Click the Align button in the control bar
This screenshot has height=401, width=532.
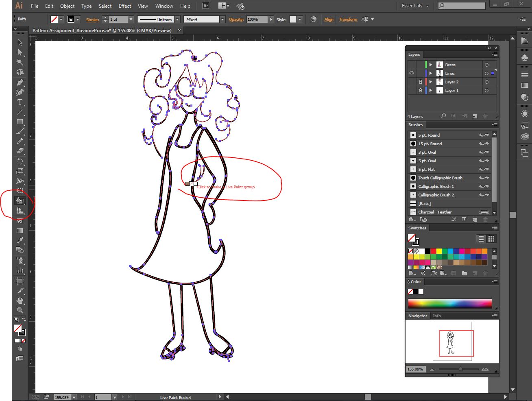329,19
